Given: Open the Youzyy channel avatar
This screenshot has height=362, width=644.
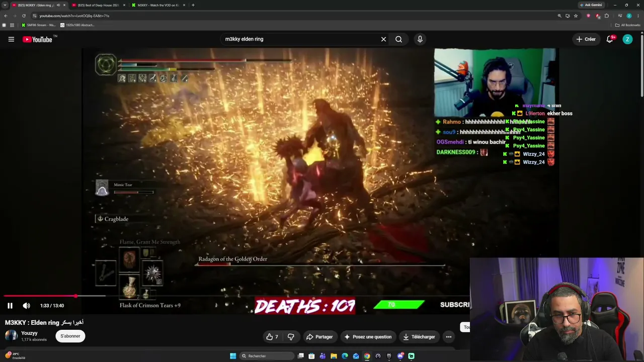Looking at the screenshot, I should click(x=11, y=336).
